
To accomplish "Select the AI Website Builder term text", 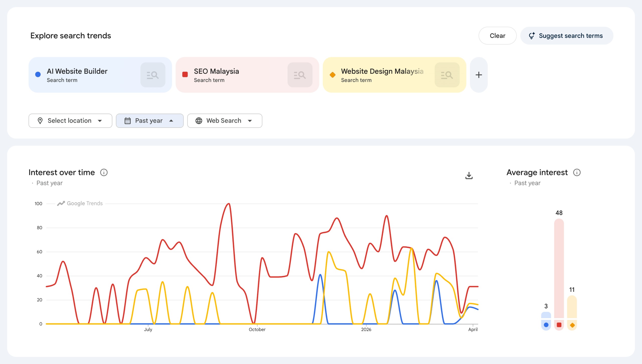I will [77, 71].
